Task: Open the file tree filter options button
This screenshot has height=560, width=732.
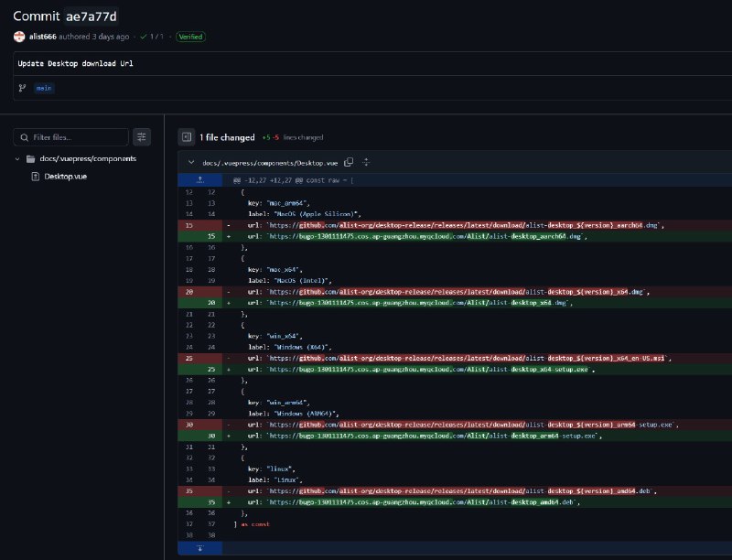Action: [142, 136]
